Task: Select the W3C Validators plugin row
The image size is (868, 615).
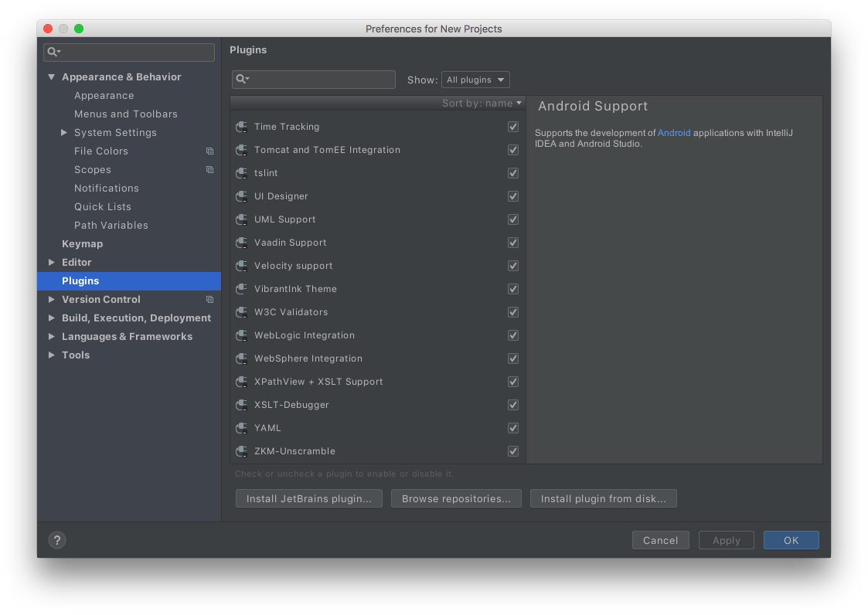Action: (x=377, y=312)
